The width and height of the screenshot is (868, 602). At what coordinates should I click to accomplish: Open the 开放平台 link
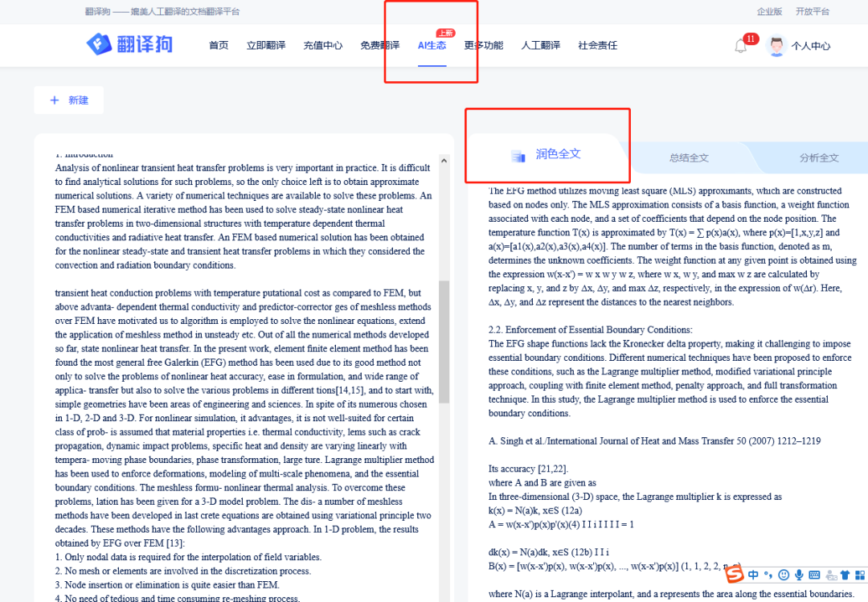(x=813, y=11)
